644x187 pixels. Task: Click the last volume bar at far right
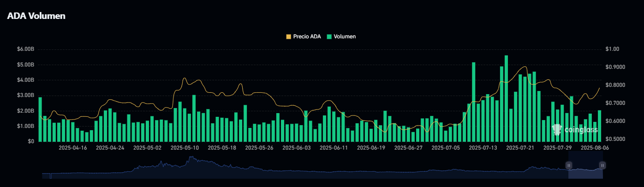tap(599, 126)
